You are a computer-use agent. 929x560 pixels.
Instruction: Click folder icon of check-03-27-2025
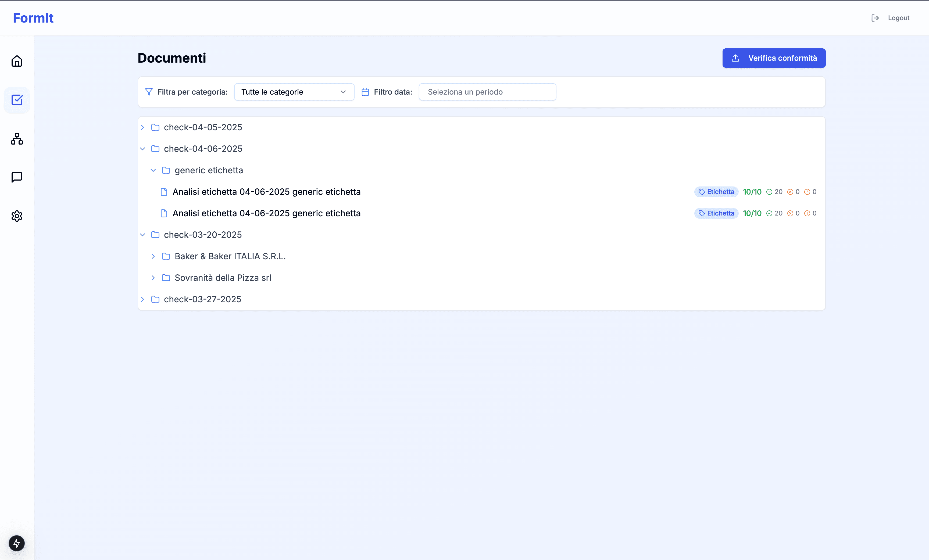click(x=155, y=299)
